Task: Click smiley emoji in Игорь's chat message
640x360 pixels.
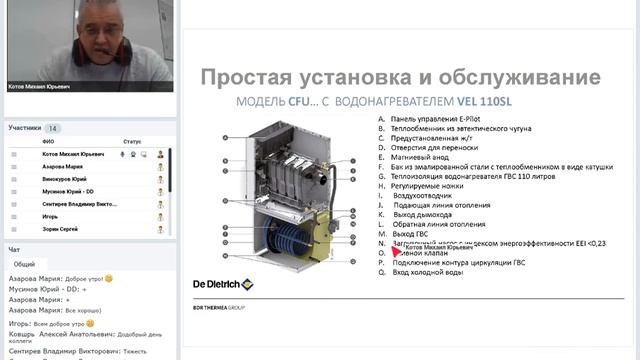Action: pos(90,323)
